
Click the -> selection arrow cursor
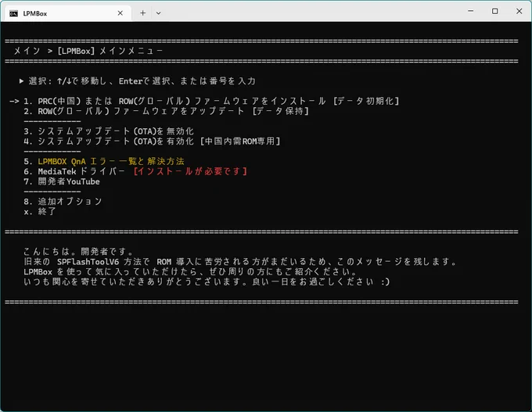[14, 101]
